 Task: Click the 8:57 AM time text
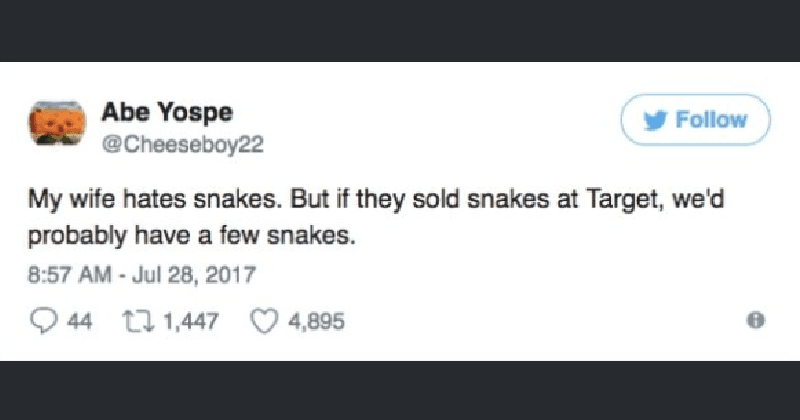tap(69, 275)
